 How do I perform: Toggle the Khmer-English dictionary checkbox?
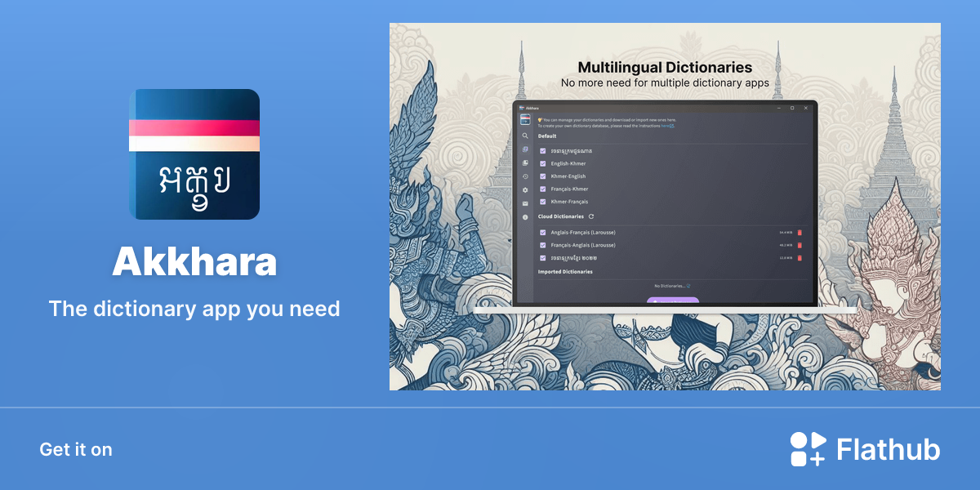pyautogui.click(x=543, y=176)
